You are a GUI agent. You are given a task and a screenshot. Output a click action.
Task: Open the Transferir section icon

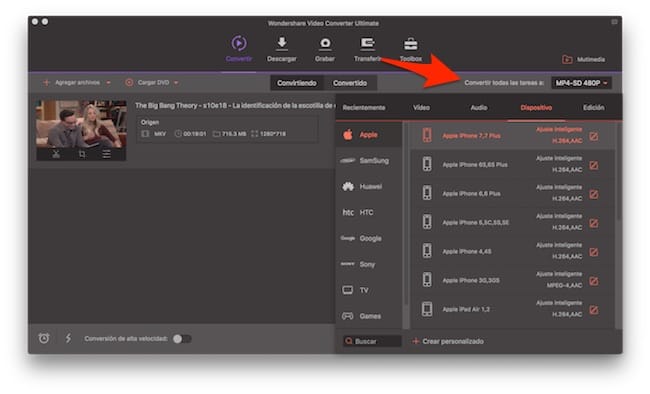pos(367,44)
